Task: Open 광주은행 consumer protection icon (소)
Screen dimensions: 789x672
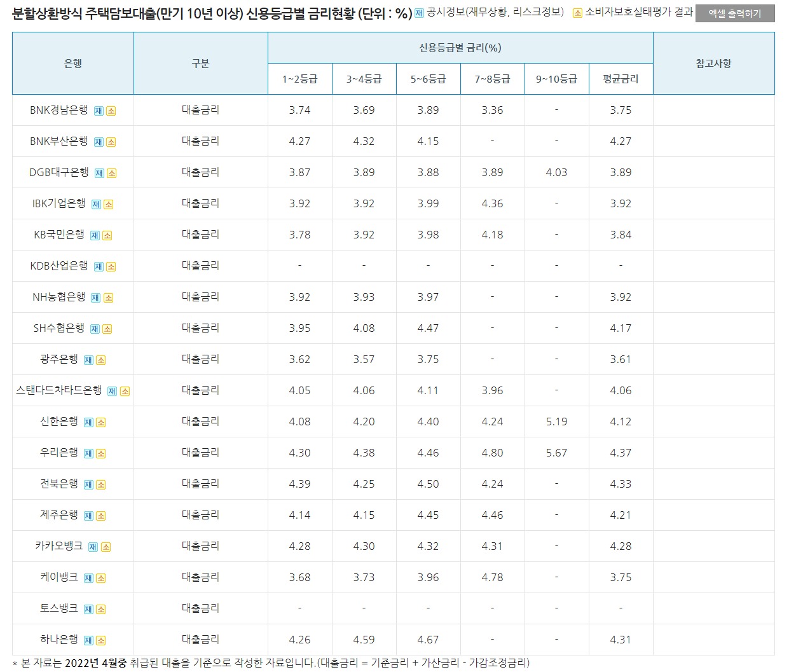Action: 100,360
